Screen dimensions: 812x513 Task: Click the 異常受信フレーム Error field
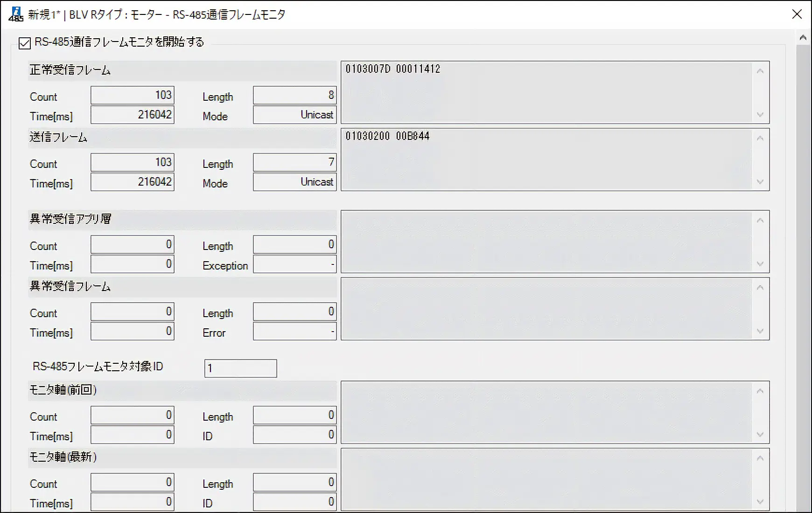coord(294,332)
